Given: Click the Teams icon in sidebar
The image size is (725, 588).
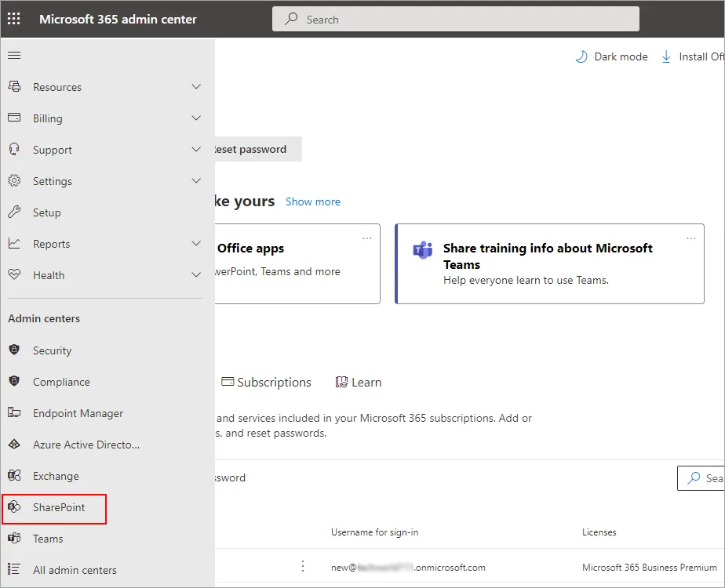Looking at the screenshot, I should coord(14,538).
